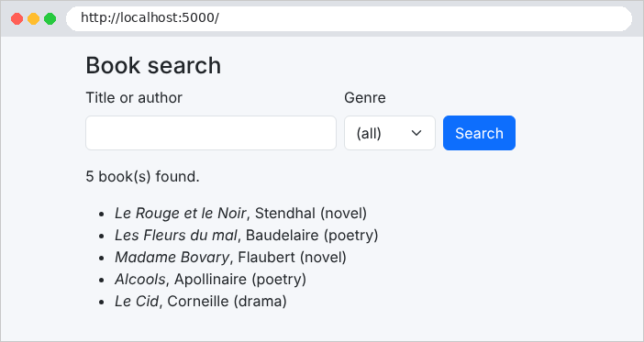The width and height of the screenshot is (644, 342).
Task: Open the Genre (all) dropdown
Action: point(390,133)
